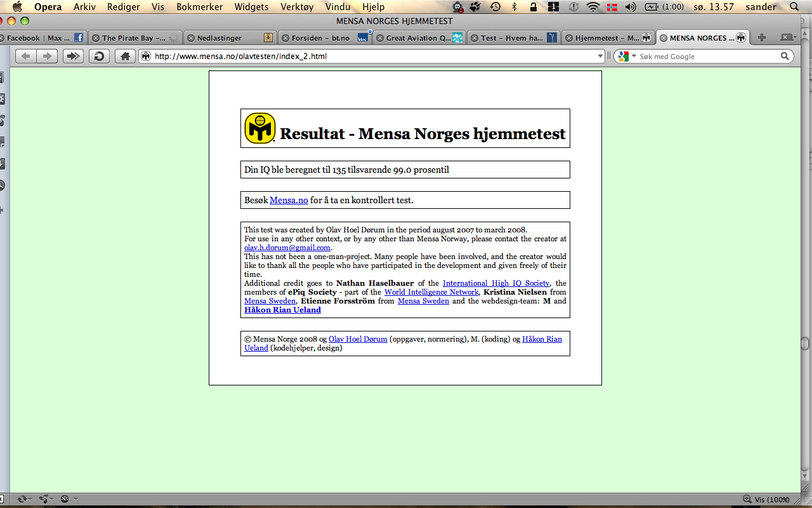Click the volume speaker icon in the menu bar
The image size is (812, 508).
631,7
